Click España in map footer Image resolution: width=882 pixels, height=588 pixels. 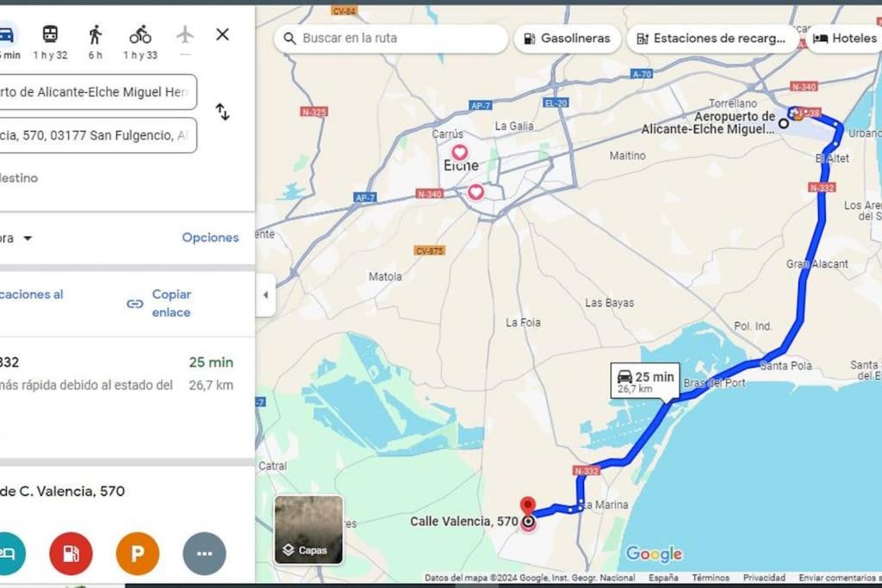[x=663, y=578]
